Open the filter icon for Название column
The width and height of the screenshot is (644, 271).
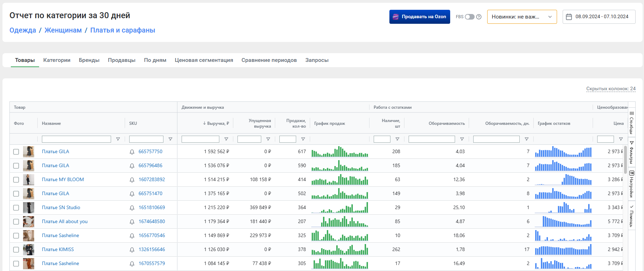coord(118,139)
